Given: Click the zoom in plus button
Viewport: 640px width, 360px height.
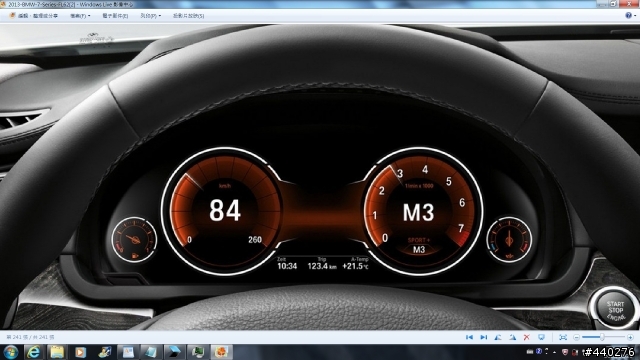Looking at the screenshot, I should [630, 337].
